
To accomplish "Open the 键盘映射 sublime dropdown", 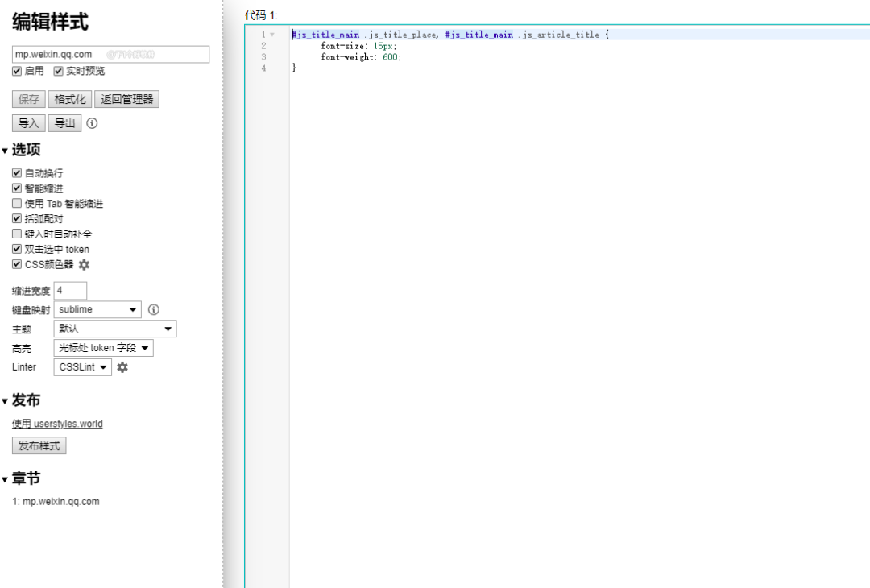I will pos(97,309).
